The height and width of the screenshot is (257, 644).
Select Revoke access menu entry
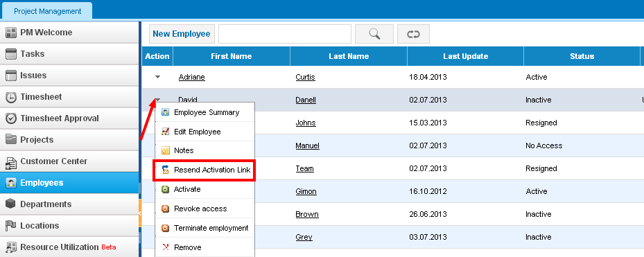click(x=205, y=209)
